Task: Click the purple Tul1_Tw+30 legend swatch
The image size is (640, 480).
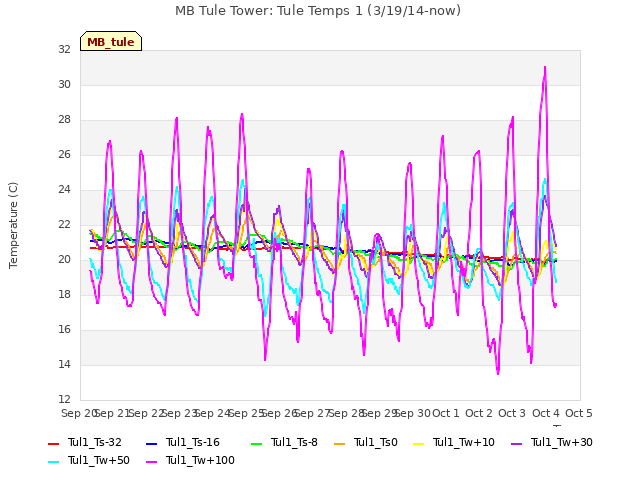Action: [x=516, y=444]
